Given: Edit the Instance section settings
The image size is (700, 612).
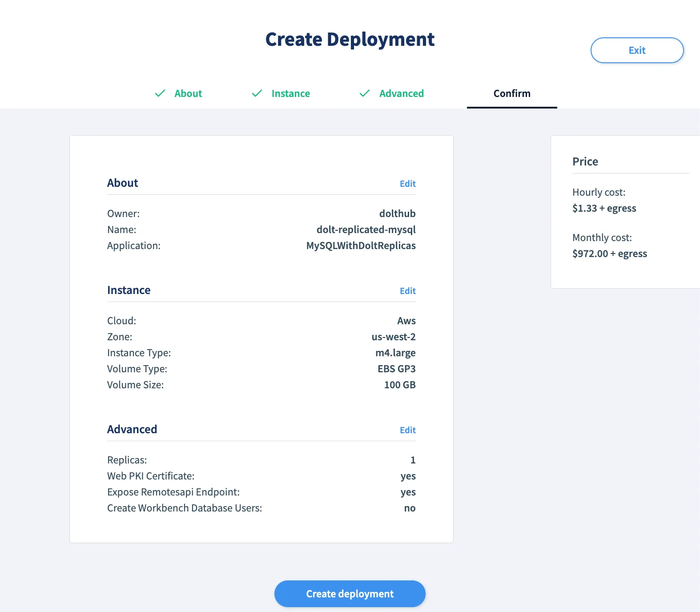Looking at the screenshot, I should tap(407, 291).
